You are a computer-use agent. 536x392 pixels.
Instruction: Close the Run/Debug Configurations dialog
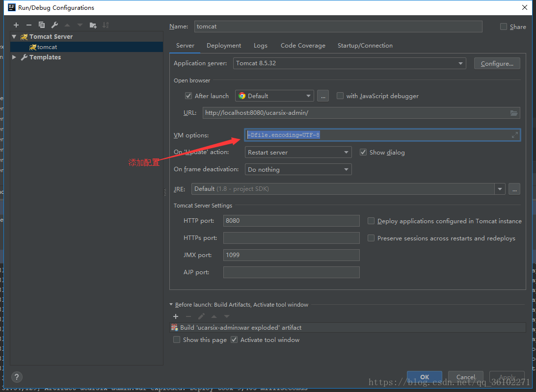click(525, 7)
